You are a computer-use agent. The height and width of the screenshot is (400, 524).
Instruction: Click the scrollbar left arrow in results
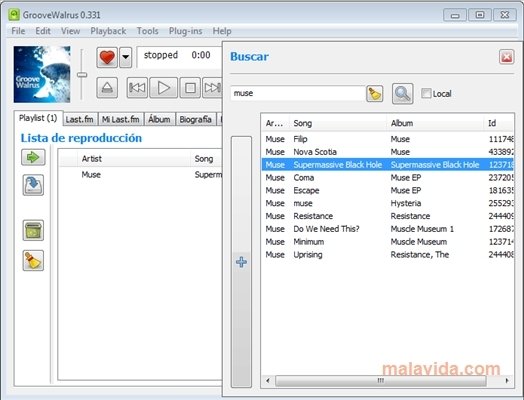[x=268, y=381]
